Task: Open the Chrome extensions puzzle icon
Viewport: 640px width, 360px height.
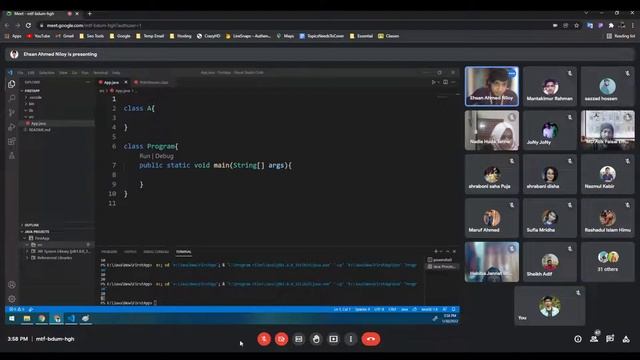Action: coord(611,25)
